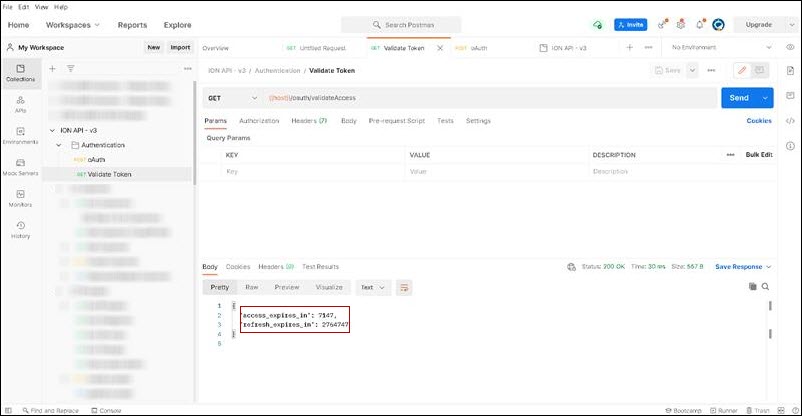
Task: Open collections panel three-dot options
Action: point(188,68)
